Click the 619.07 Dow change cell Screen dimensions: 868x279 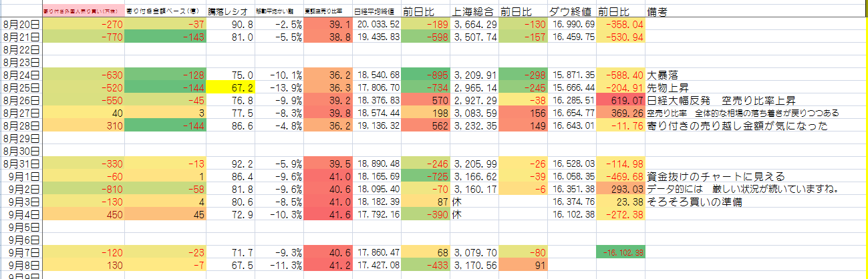(x=621, y=100)
